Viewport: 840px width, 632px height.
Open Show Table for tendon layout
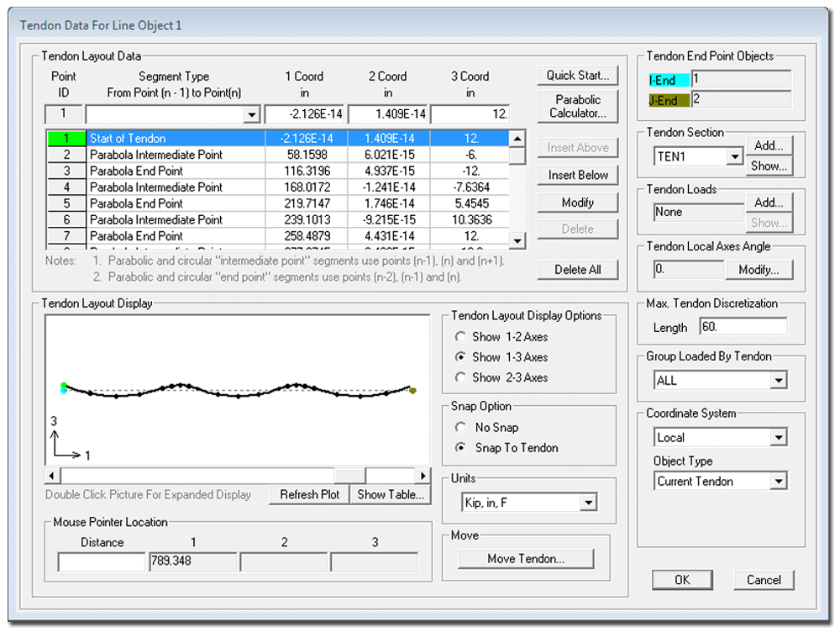click(x=390, y=494)
